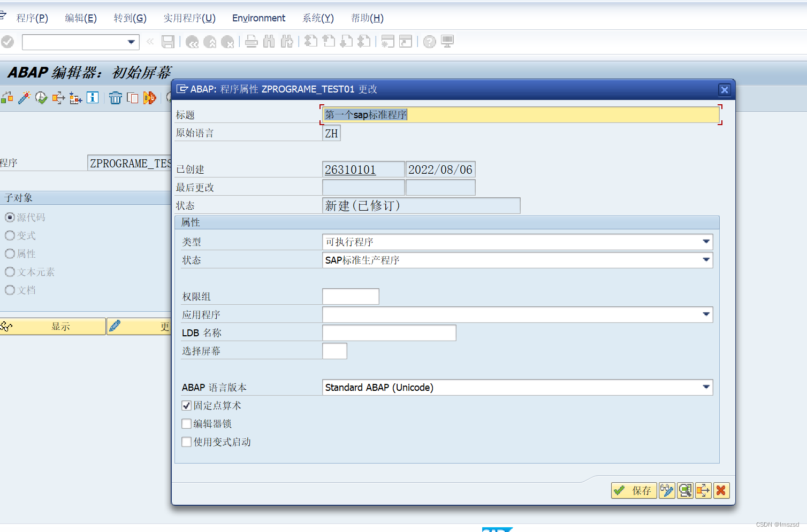Click the blue Information 'i' icon
The width and height of the screenshot is (807, 532).
(x=93, y=97)
